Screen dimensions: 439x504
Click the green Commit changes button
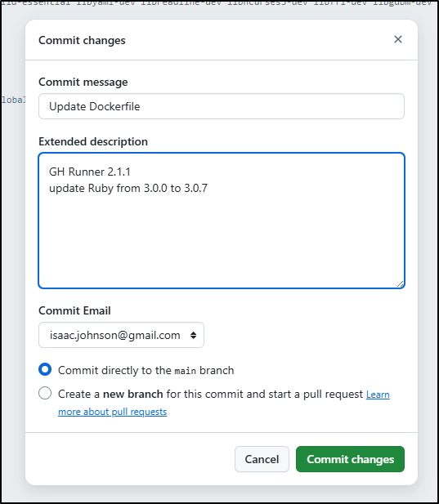(350, 459)
